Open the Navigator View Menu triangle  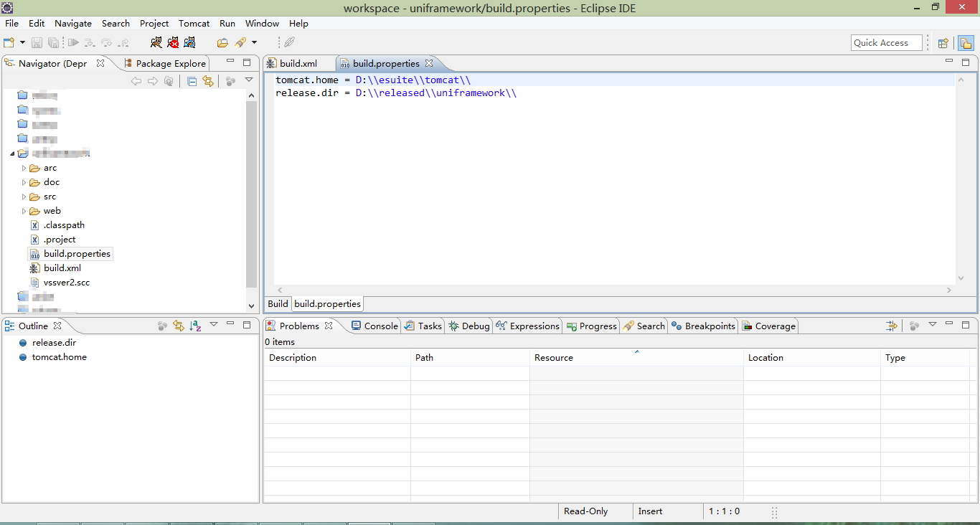point(249,80)
